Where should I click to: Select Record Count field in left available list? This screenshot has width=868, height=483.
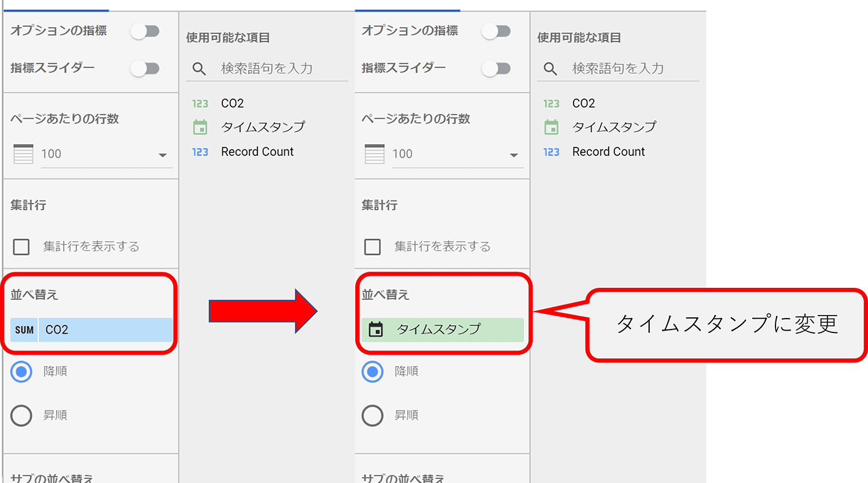pos(258,152)
